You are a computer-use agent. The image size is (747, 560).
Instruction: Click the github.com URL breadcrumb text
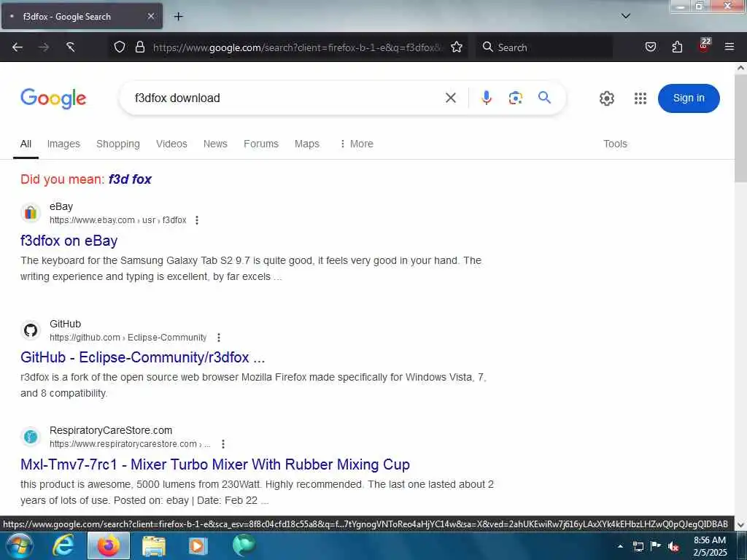128,337
